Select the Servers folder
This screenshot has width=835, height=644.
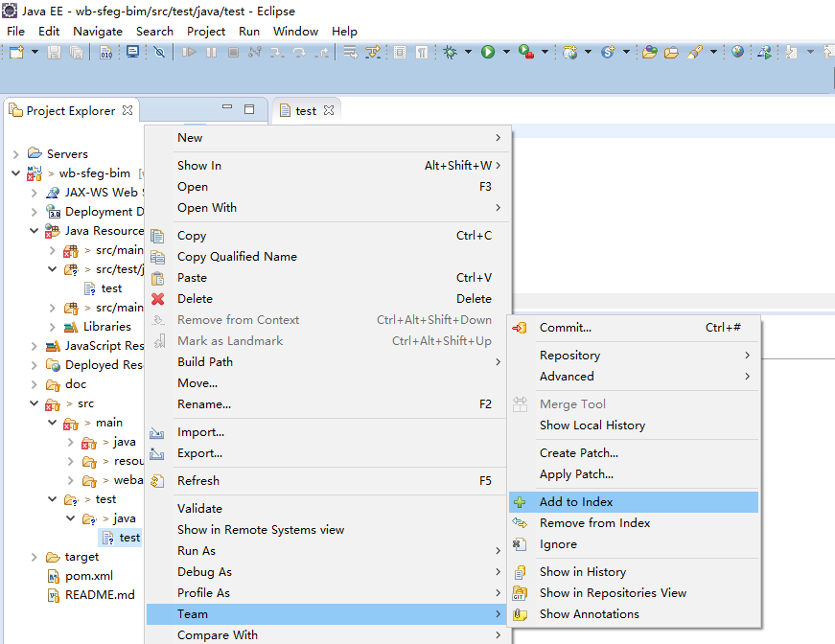click(x=67, y=154)
